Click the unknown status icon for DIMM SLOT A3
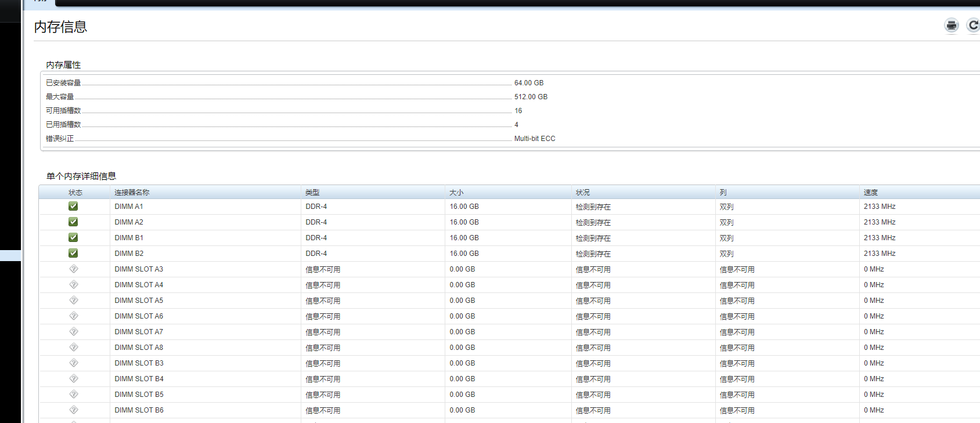The height and width of the screenshot is (423, 980). click(74, 269)
